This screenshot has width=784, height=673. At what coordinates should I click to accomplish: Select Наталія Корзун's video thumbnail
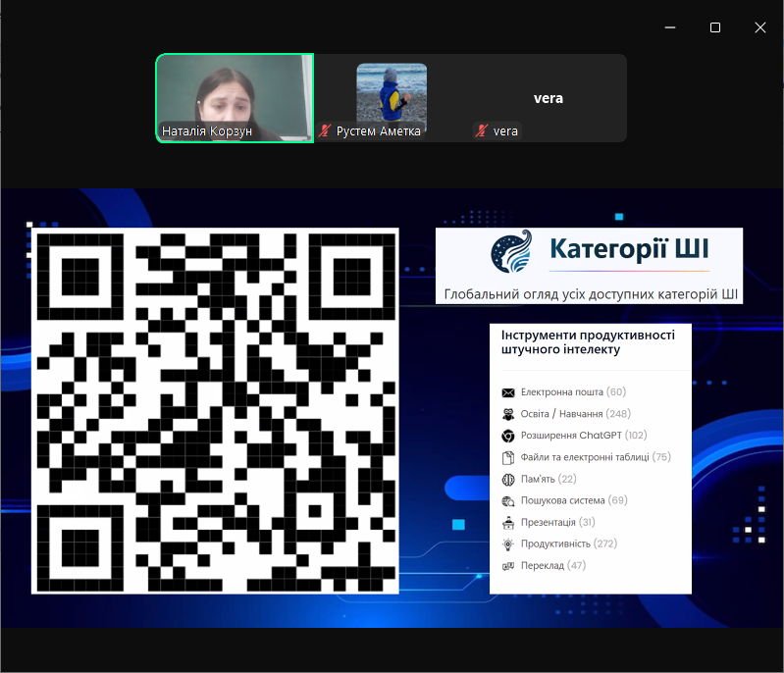(235, 97)
